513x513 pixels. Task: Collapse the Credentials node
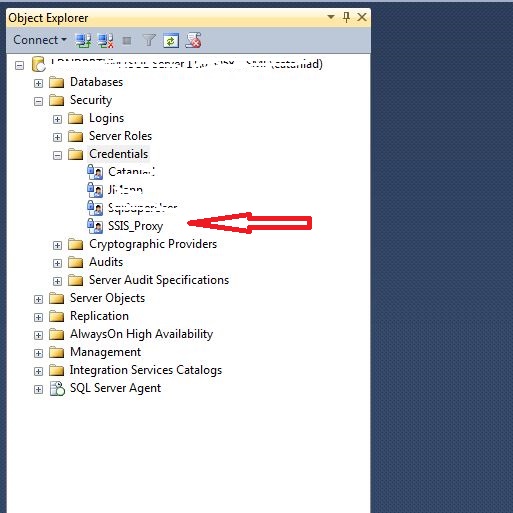pyautogui.click(x=57, y=155)
